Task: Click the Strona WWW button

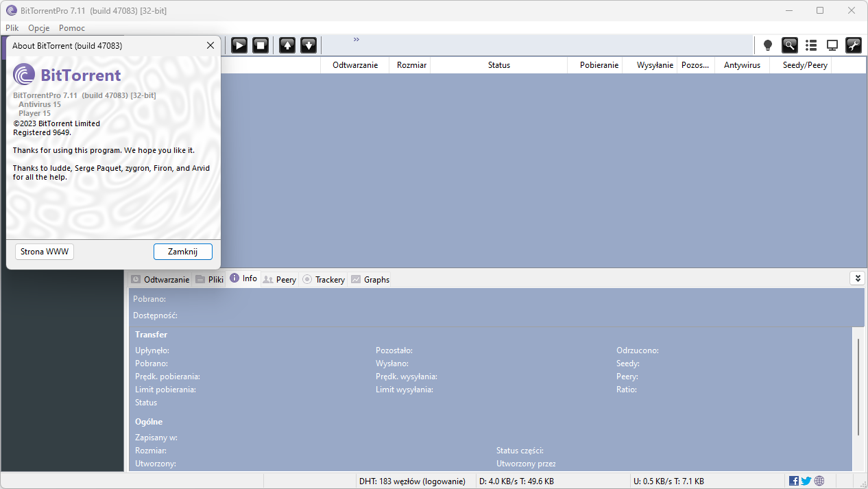Action: click(x=45, y=252)
